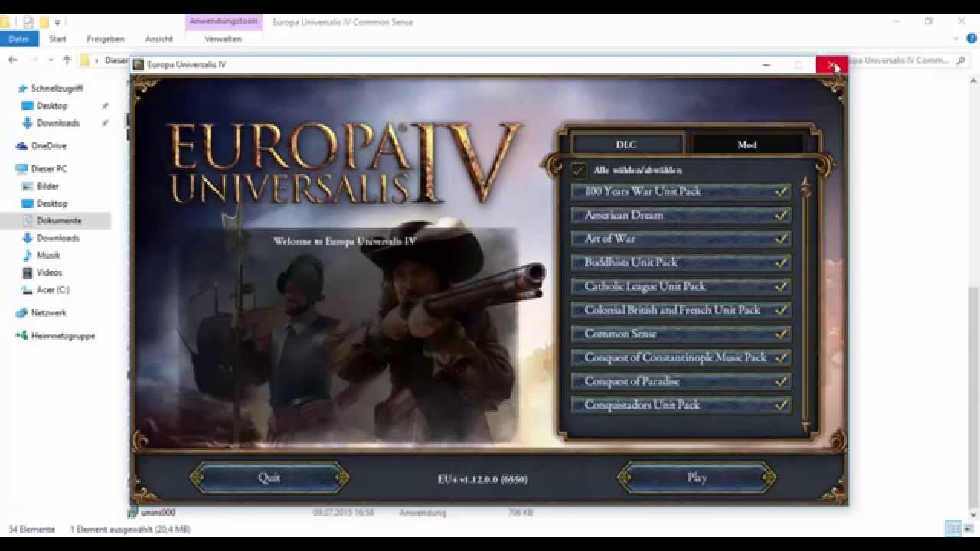The height and width of the screenshot is (551, 980).
Task: Open the Musik folder
Action: point(48,255)
